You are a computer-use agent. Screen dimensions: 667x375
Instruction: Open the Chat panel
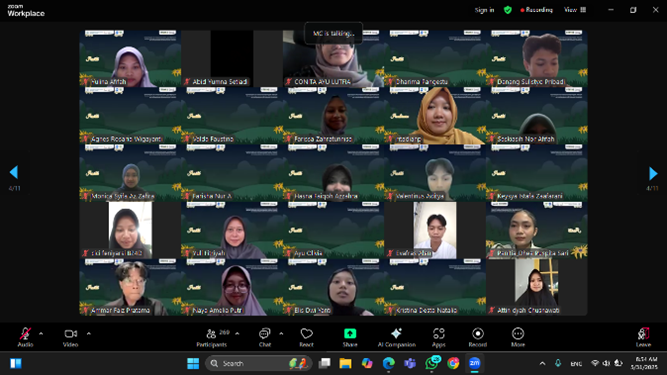tap(265, 337)
